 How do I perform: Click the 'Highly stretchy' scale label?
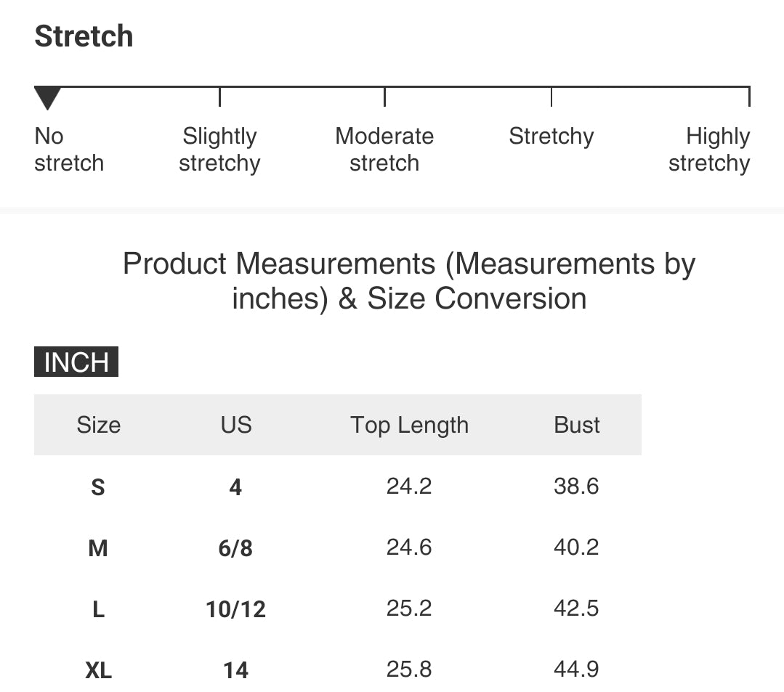pyautogui.click(x=709, y=150)
